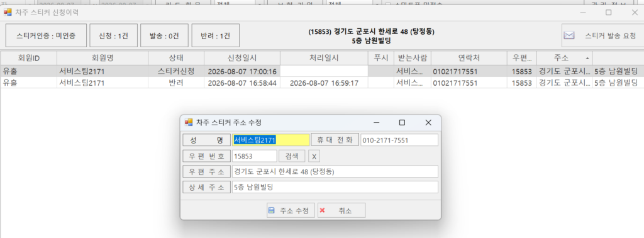The width and height of the screenshot is (644, 238).
Task: Click 유홀 member ID in the 스티커신청 row
Action: pos(29,71)
